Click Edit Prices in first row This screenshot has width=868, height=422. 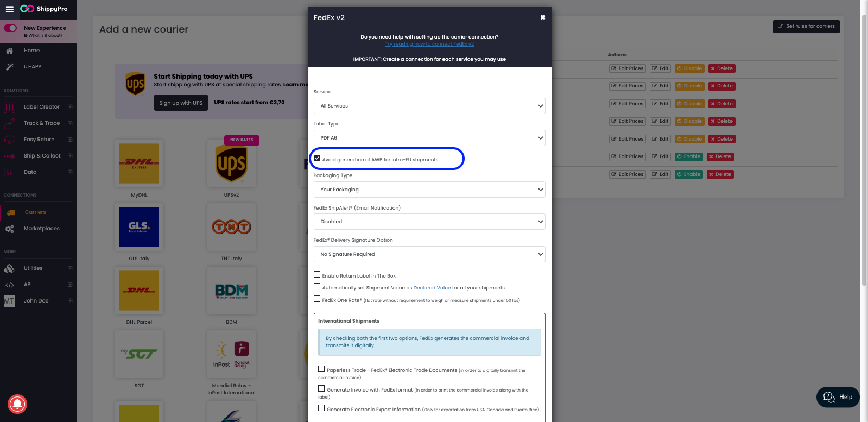[628, 68]
